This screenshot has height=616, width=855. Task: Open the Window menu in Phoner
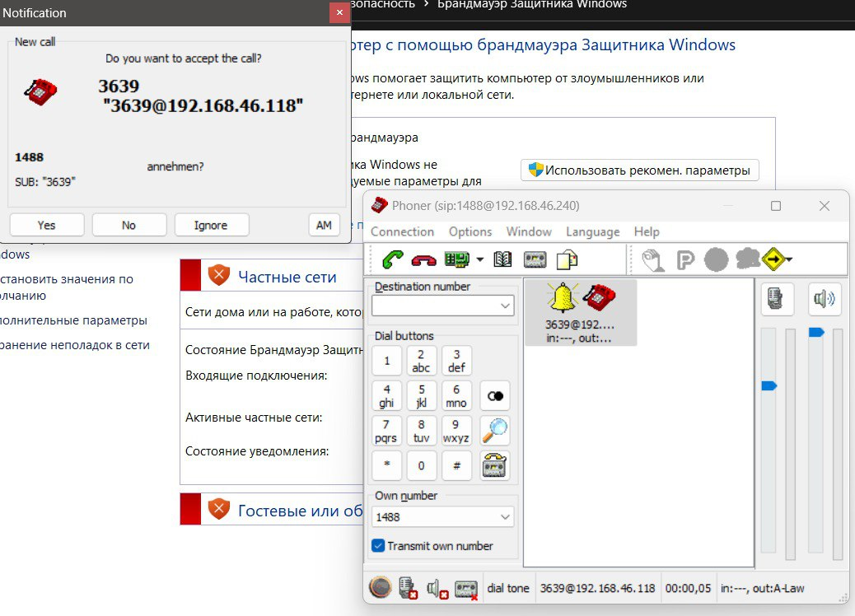[529, 231]
